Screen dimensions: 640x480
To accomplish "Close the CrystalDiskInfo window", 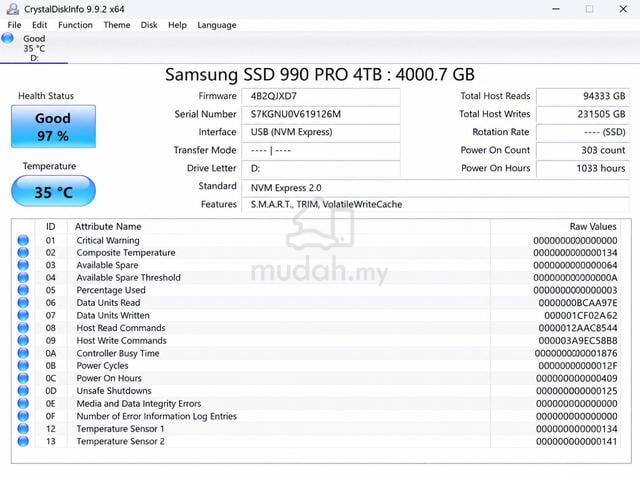I will [x=623, y=9].
